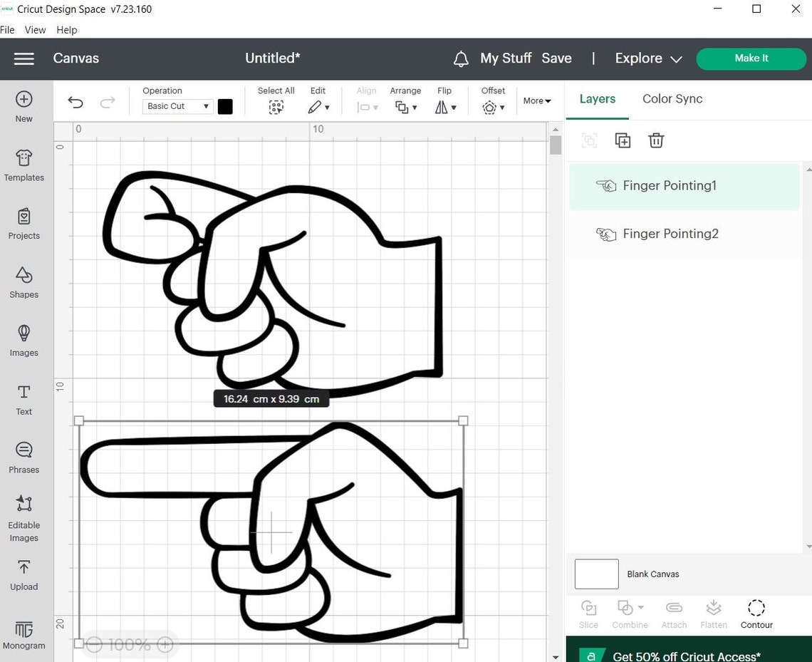Image resolution: width=812 pixels, height=662 pixels.
Task: Open the More dropdown in the toolbar
Action: 536,100
